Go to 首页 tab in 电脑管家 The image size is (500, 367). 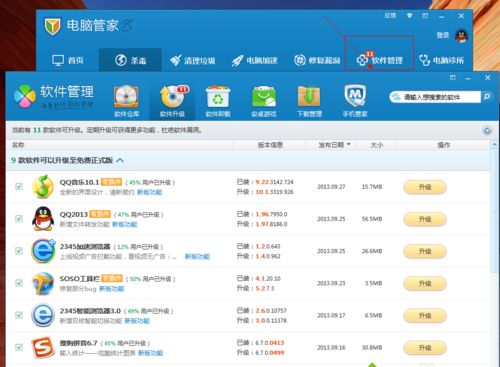click(68, 60)
